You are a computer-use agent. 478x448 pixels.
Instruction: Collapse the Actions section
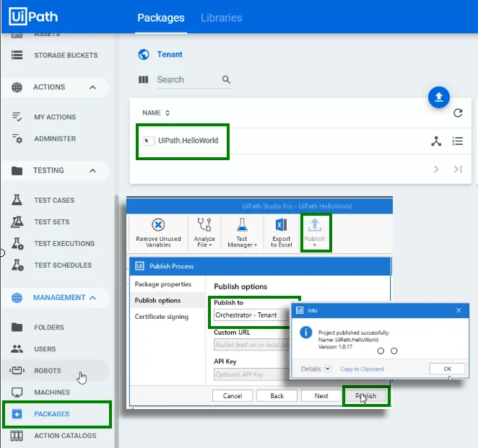click(x=92, y=87)
